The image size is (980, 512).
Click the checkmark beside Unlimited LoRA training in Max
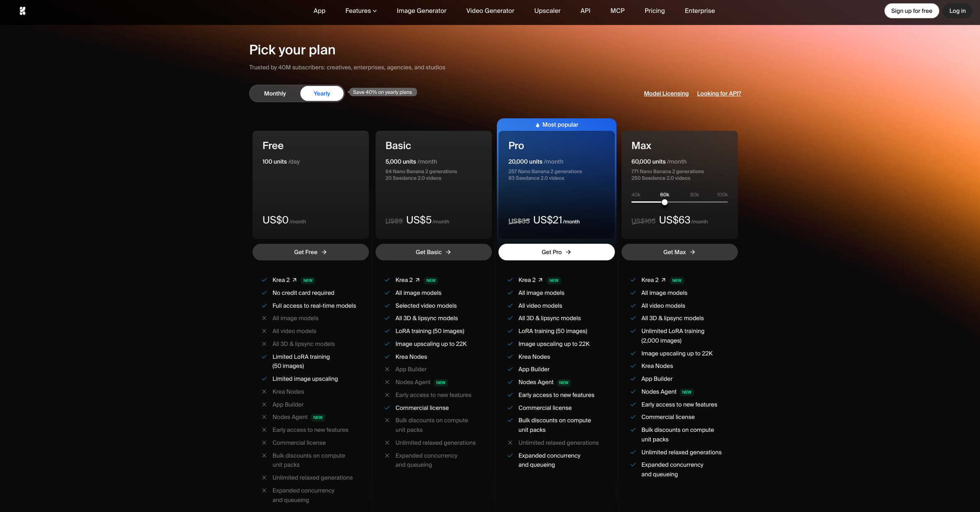click(633, 331)
